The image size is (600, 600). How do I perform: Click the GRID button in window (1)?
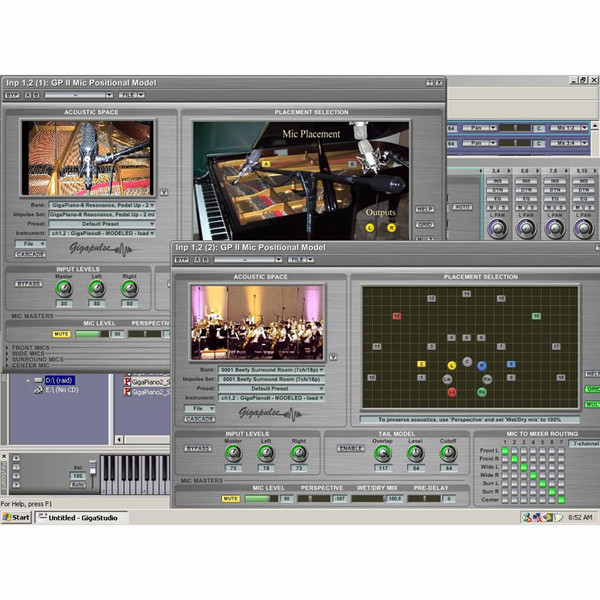(425, 225)
